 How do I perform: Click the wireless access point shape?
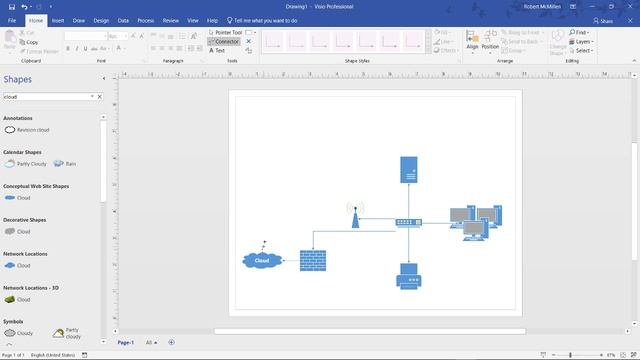[356, 215]
